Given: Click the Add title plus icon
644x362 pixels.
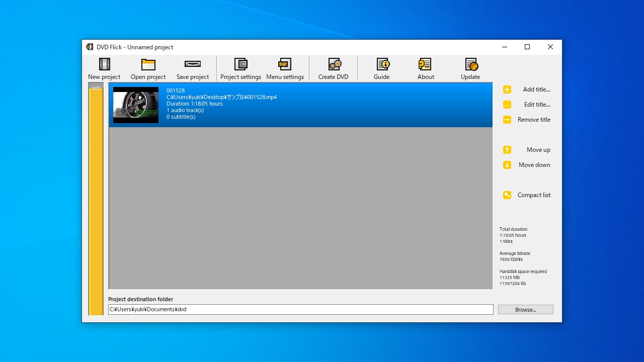Looking at the screenshot, I should (507, 89).
